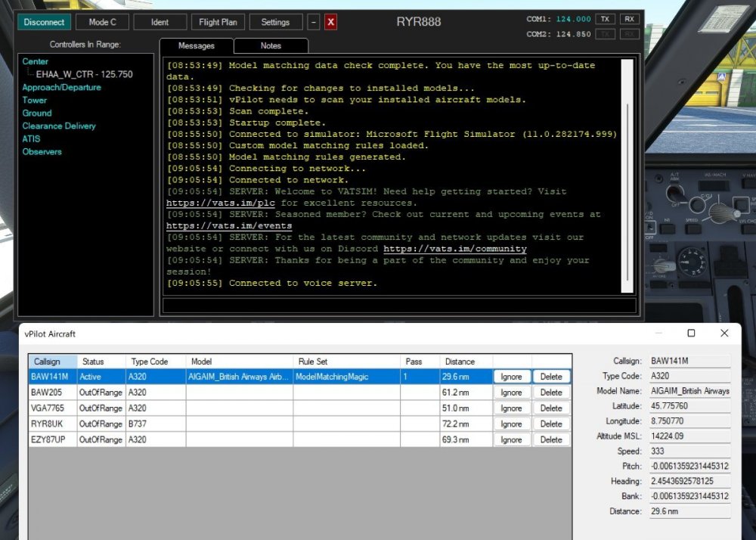
Task: Expand the Tower controller group
Action: (x=34, y=101)
